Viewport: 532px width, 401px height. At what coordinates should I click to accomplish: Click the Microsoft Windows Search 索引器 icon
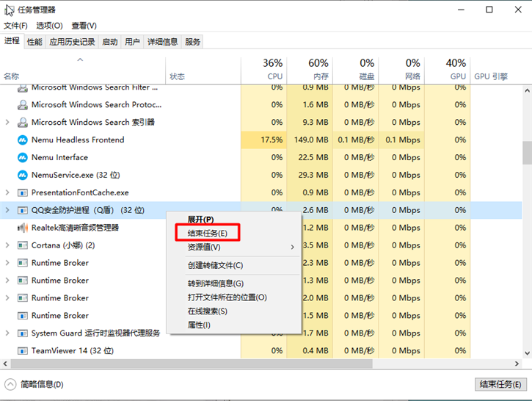coord(23,122)
